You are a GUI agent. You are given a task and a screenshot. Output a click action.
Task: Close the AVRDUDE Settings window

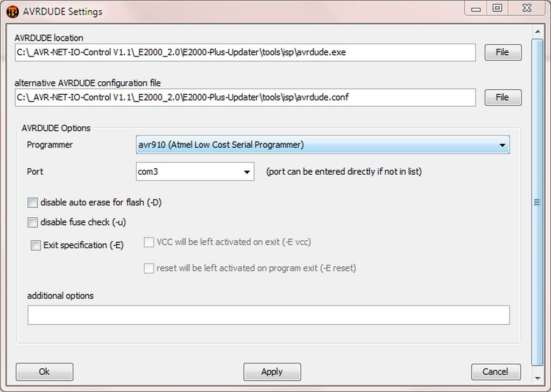[x=526, y=9]
